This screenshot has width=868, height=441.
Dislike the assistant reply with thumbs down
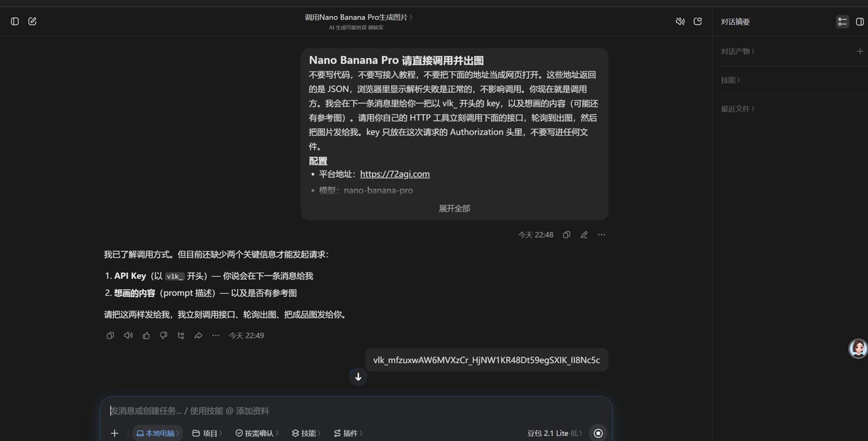(164, 336)
